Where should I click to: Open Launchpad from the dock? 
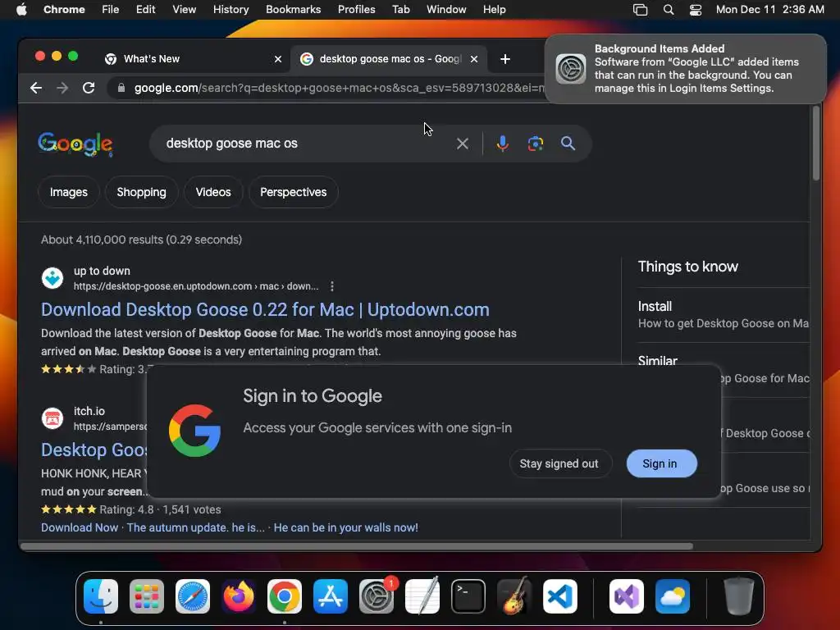(x=147, y=596)
